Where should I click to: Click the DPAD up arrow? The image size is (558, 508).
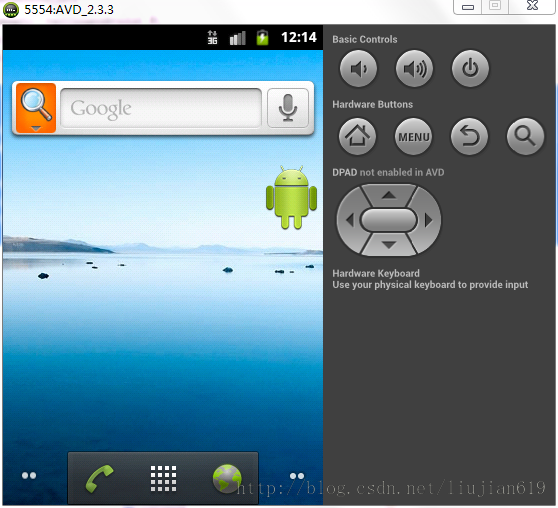point(389,195)
